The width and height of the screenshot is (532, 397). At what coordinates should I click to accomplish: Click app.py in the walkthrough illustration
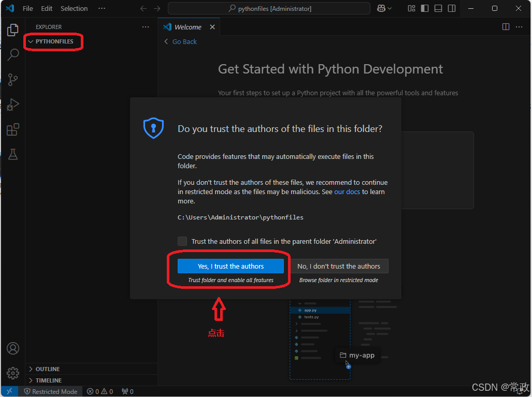(310, 310)
